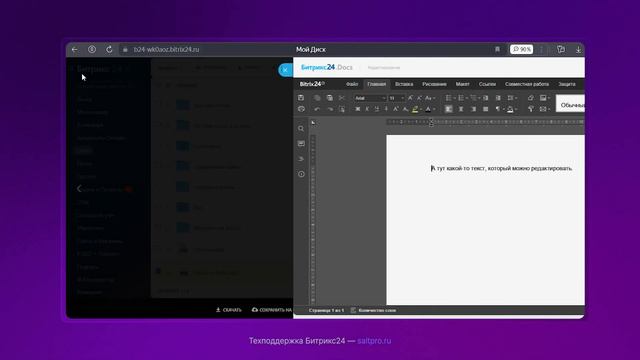640x360 pixels.
Task: Align the paragraph to the left
Action: (x=448, y=109)
